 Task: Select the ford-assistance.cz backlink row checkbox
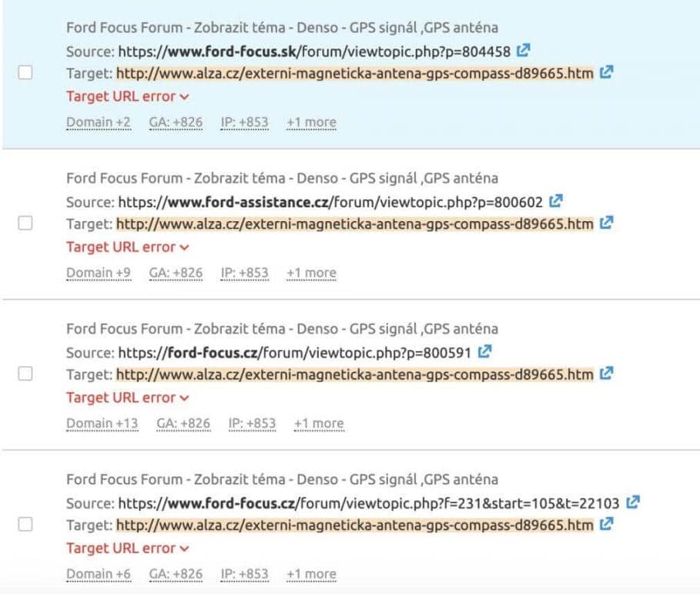(x=25, y=223)
